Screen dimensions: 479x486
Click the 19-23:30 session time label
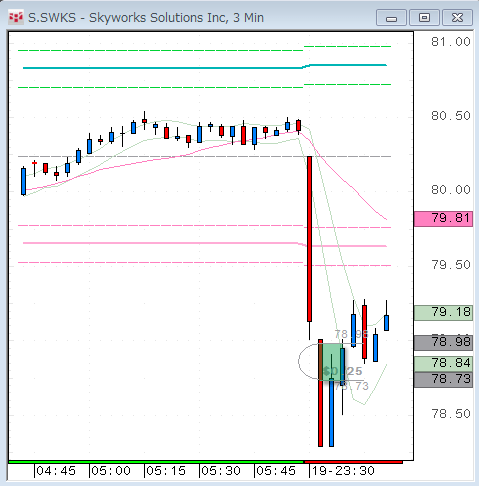pos(343,471)
